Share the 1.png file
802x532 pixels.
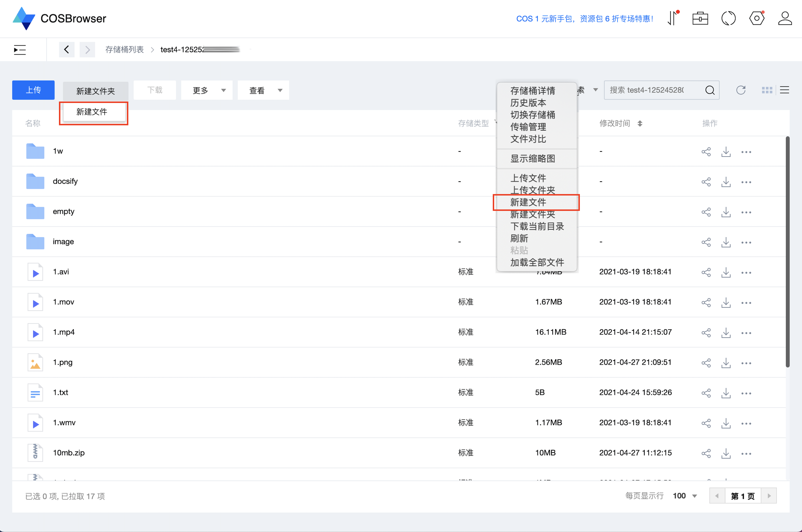point(706,363)
